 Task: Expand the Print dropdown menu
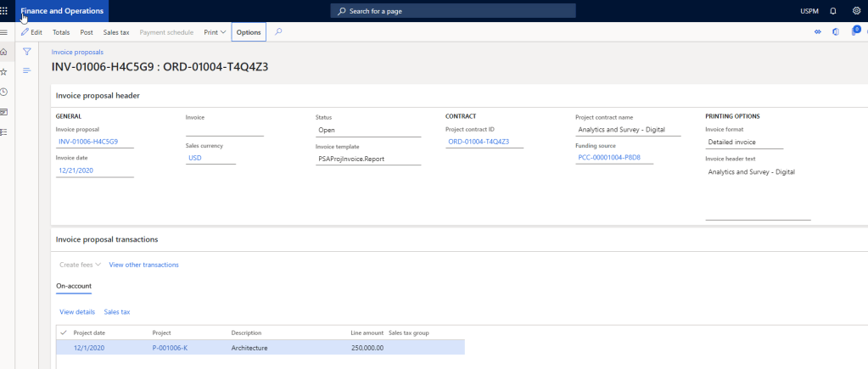click(215, 32)
